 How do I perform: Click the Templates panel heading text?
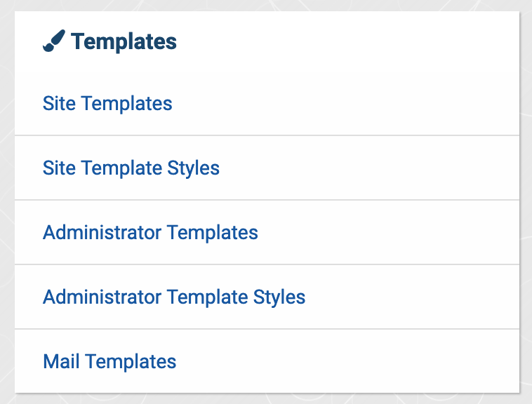click(x=124, y=42)
